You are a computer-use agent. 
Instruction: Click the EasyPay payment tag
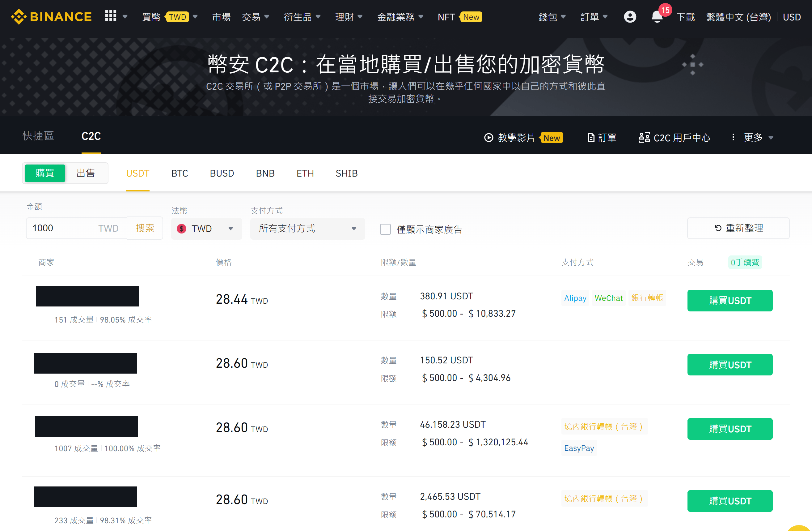pyautogui.click(x=579, y=448)
